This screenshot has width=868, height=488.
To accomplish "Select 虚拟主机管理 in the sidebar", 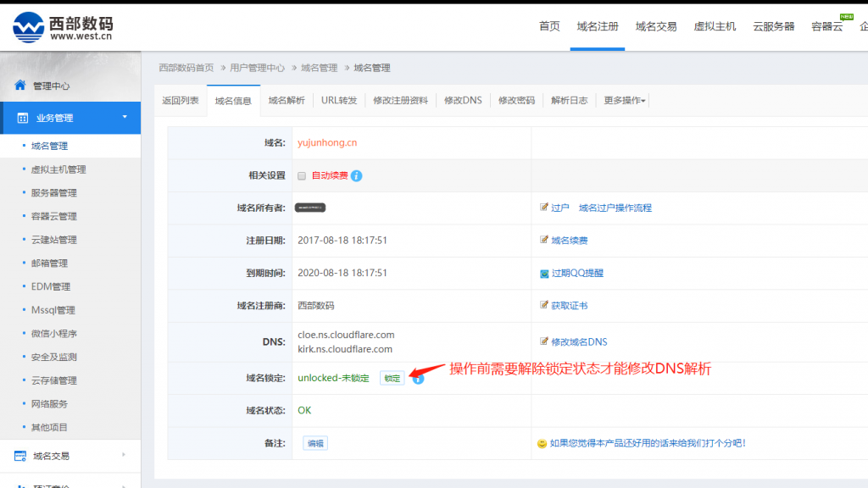I will [58, 169].
